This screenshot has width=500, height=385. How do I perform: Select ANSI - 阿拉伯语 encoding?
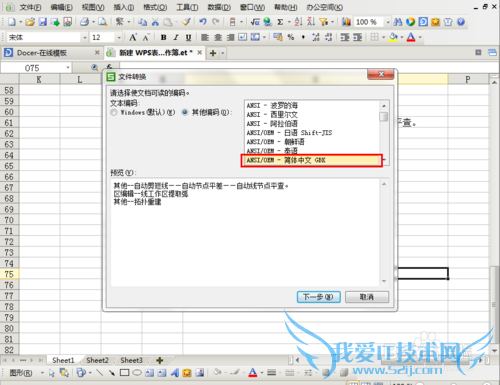[312, 124]
